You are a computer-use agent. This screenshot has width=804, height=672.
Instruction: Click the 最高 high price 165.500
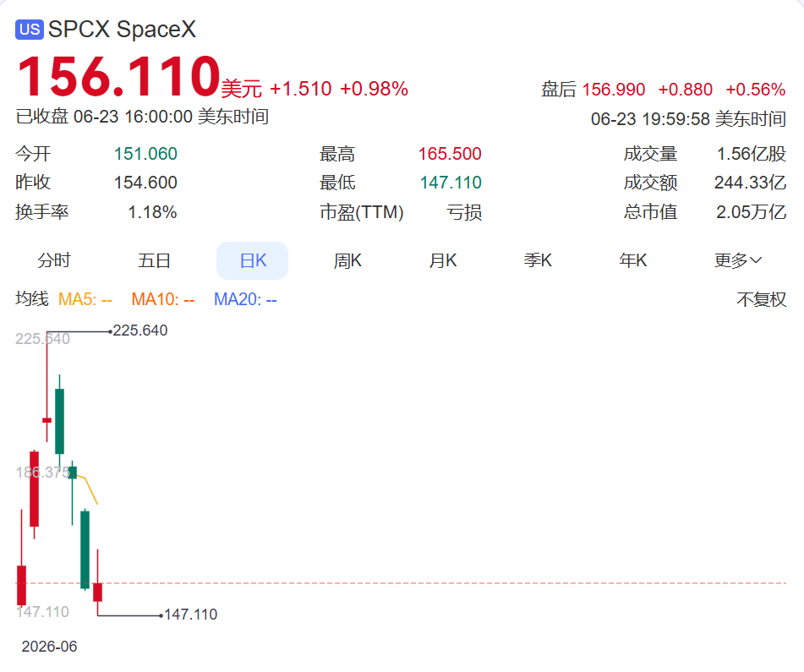[x=450, y=154]
